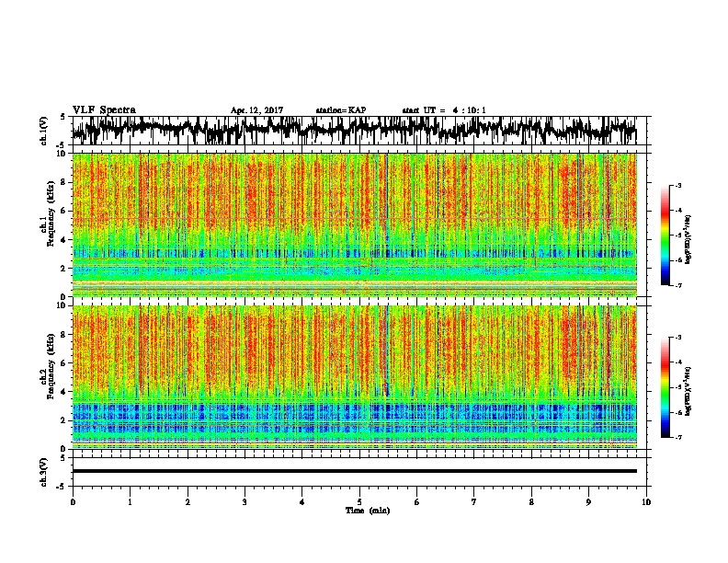
Task: Click the date "Apr. 12, 2017"
Action: [256, 110]
